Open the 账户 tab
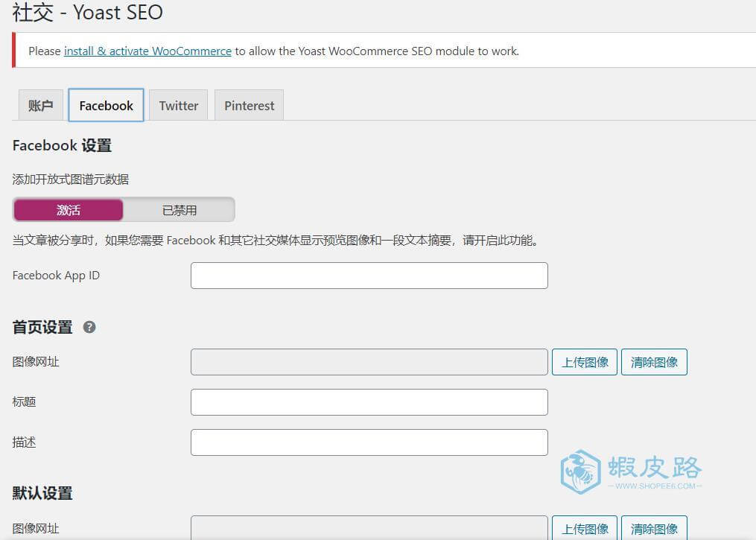 pyautogui.click(x=41, y=105)
